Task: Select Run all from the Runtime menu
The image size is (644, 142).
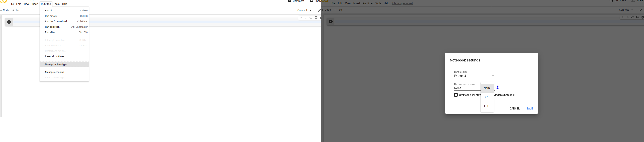Action: (x=64, y=11)
